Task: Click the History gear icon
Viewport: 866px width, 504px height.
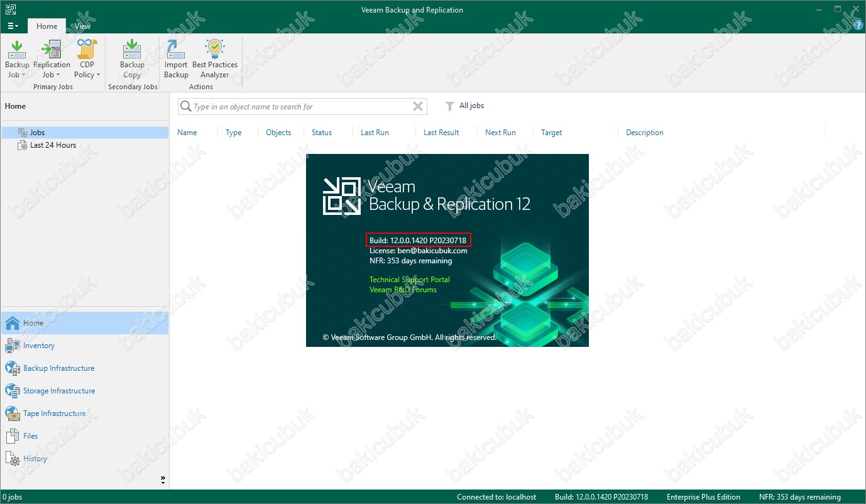Action: (13, 459)
